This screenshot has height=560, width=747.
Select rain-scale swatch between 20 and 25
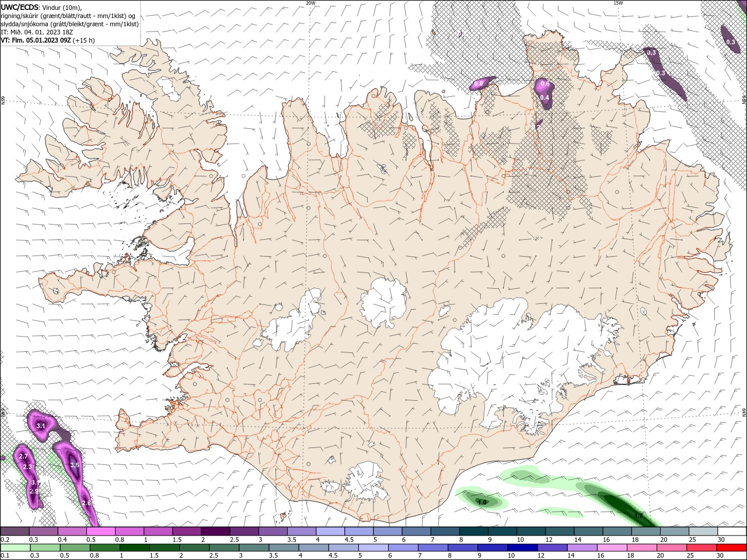click(x=671, y=548)
